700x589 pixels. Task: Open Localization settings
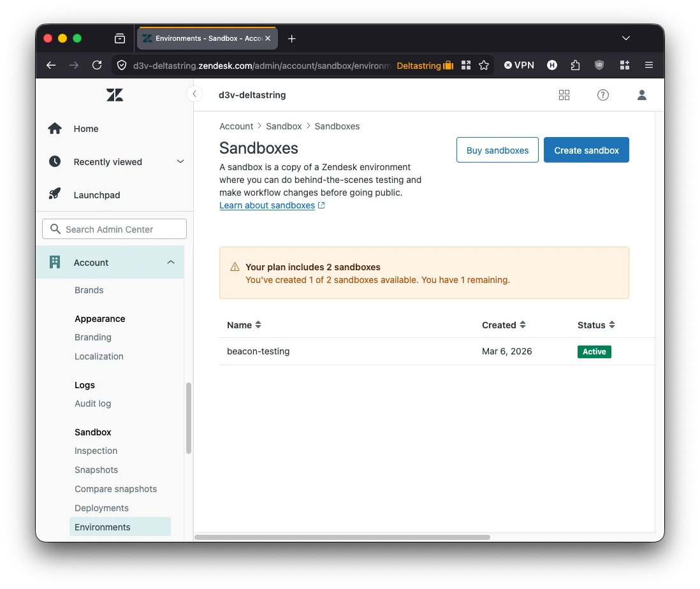point(99,356)
